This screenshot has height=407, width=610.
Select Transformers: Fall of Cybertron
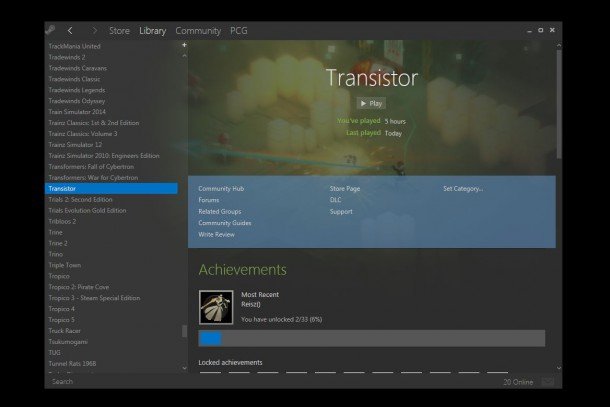[x=91, y=167]
